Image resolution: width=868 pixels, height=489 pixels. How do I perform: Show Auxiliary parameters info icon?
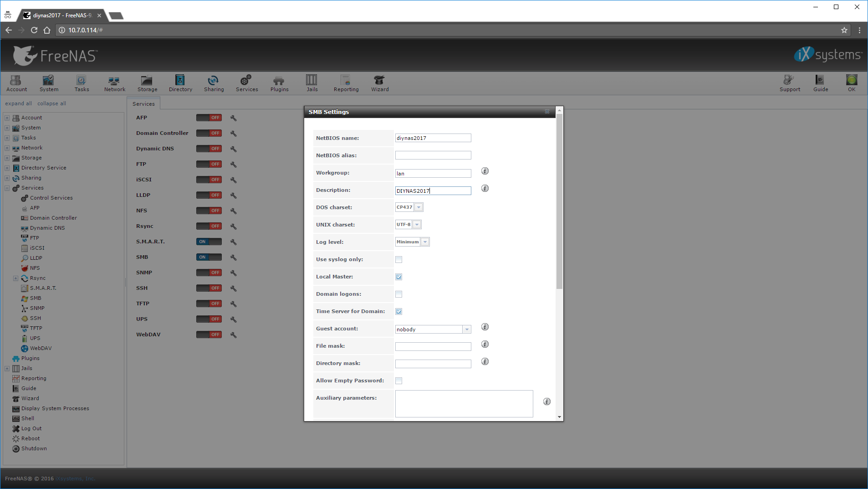(547, 401)
